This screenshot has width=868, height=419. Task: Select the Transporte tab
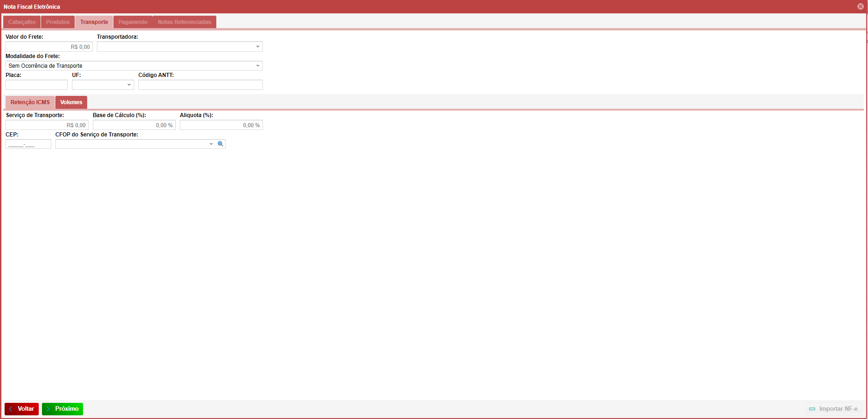tap(94, 22)
